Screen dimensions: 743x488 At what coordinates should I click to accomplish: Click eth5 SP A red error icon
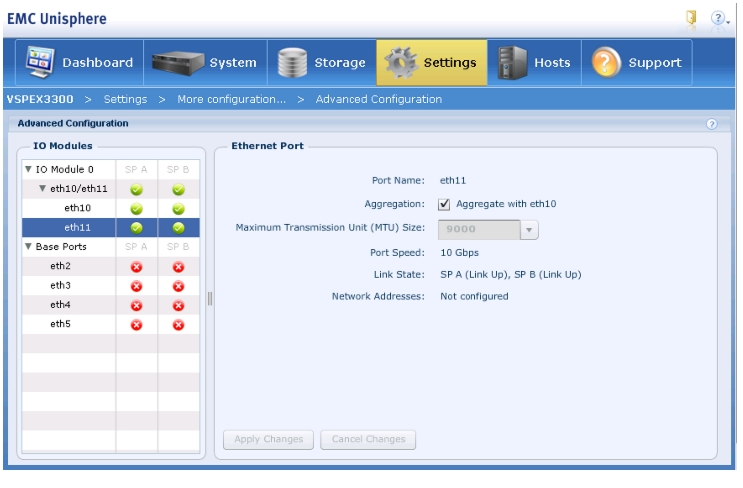coord(136,325)
